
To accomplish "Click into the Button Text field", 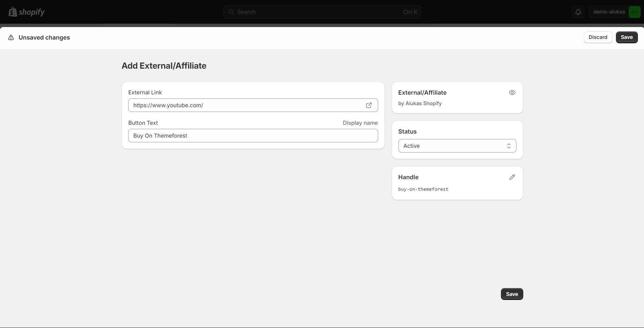I will click(253, 136).
